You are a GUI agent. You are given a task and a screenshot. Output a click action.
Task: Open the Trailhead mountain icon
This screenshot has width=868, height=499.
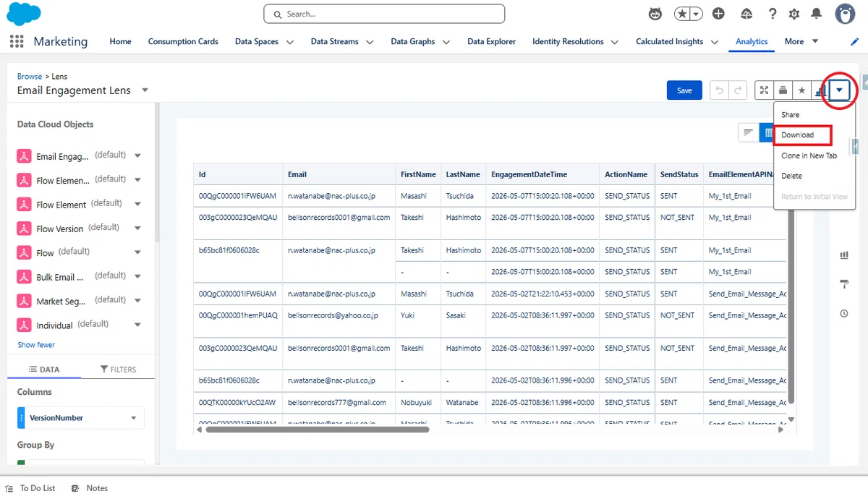coord(747,14)
